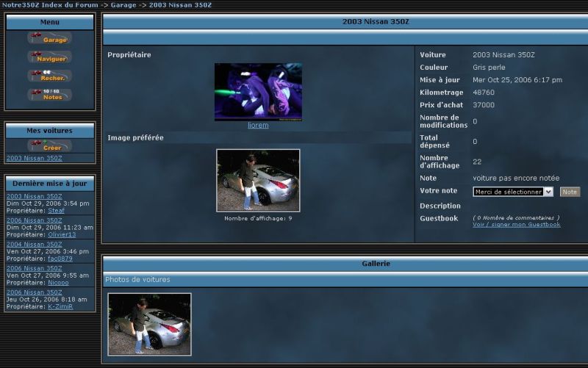Click the owner's purple avatar image

pos(258,93)
